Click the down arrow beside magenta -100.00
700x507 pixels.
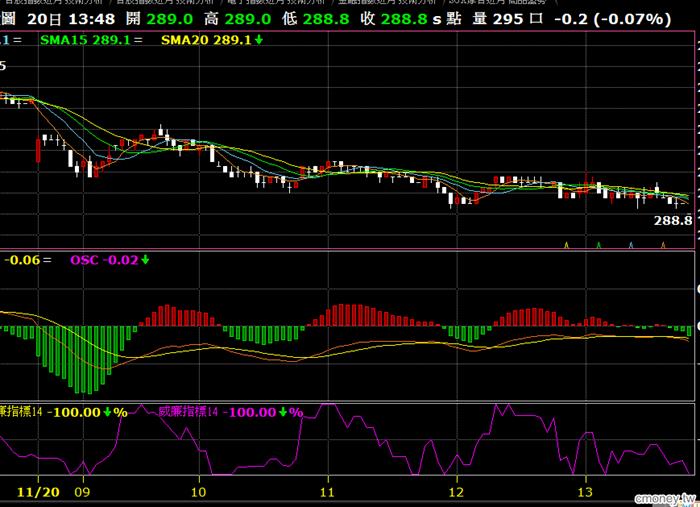tap(284, 412)
